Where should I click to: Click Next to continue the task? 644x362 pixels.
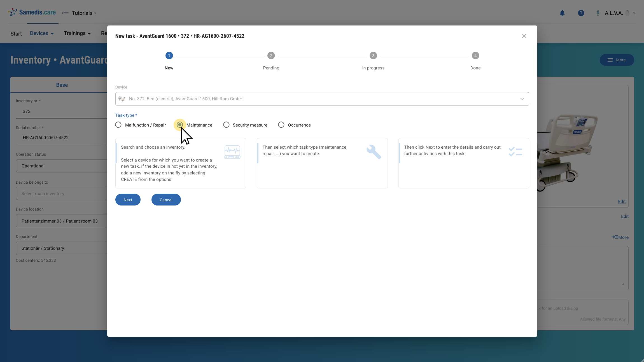(x=128, y=200)
